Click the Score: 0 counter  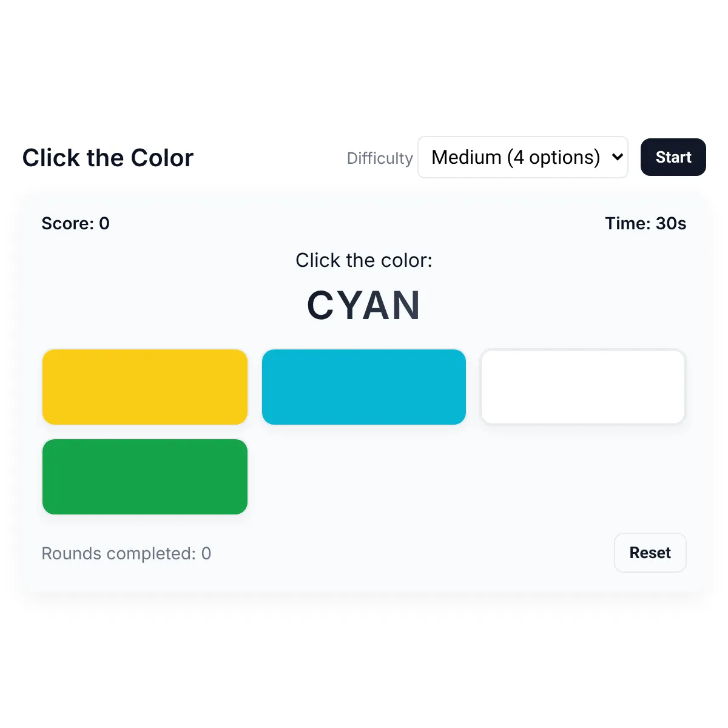[75, 223]
